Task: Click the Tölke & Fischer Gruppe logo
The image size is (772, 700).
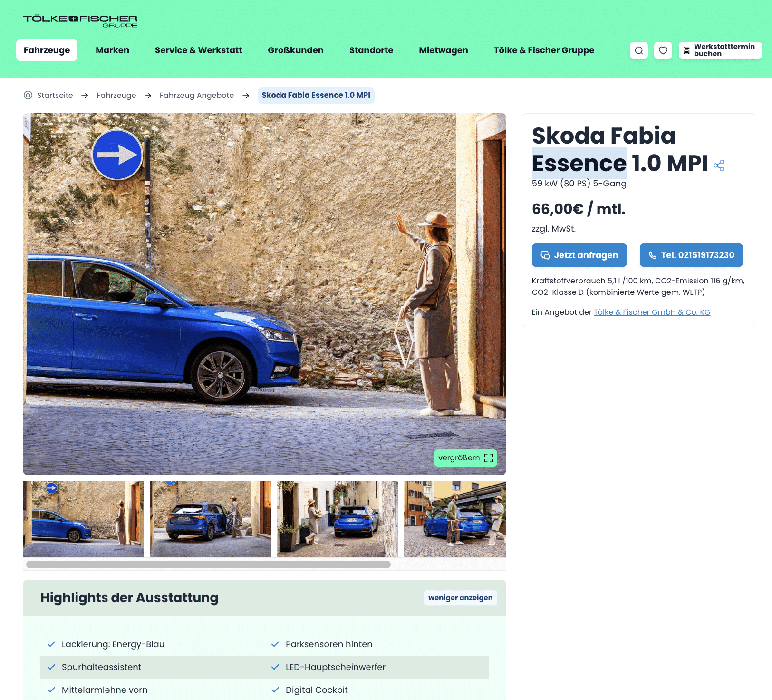Action: pos(80,21)
